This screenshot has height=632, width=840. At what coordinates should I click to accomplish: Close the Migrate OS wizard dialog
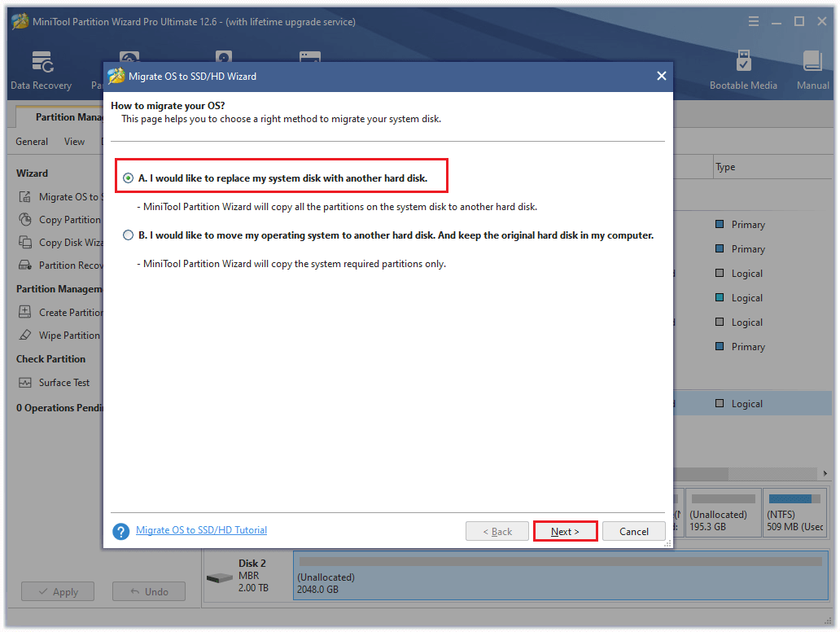click(662, 76)
